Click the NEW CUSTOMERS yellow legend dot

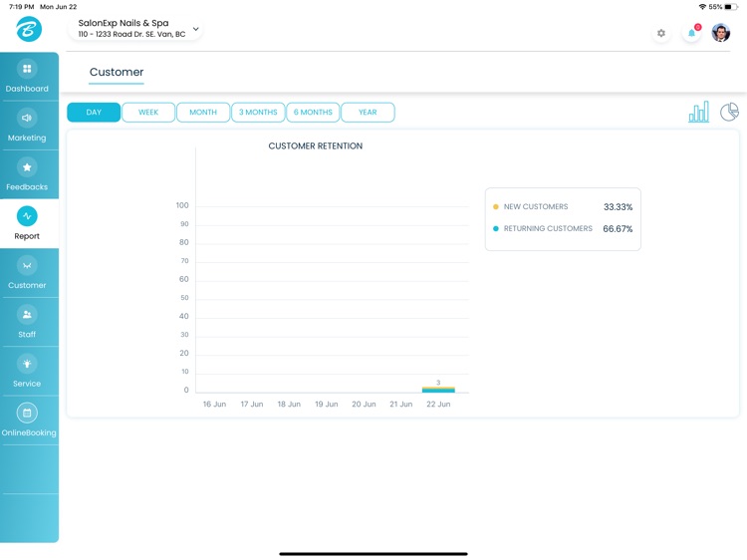(x=495, y=207)
